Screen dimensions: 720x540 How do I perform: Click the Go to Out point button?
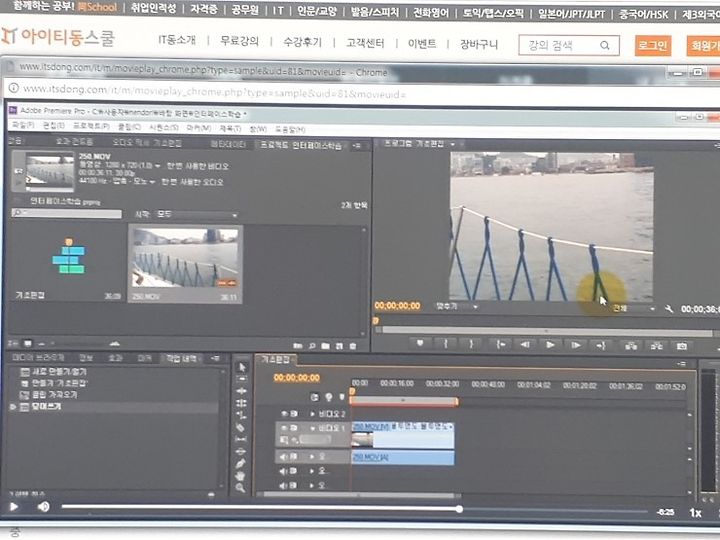[x=601, y=345]
